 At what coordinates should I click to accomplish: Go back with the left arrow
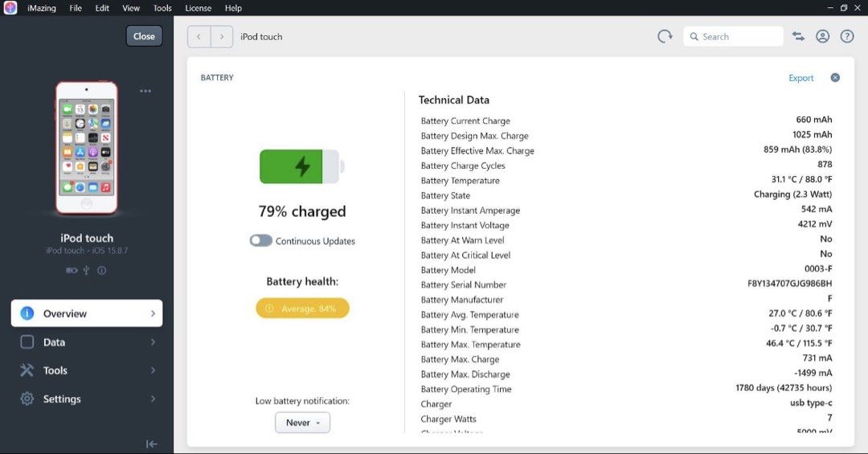point(199,36)
